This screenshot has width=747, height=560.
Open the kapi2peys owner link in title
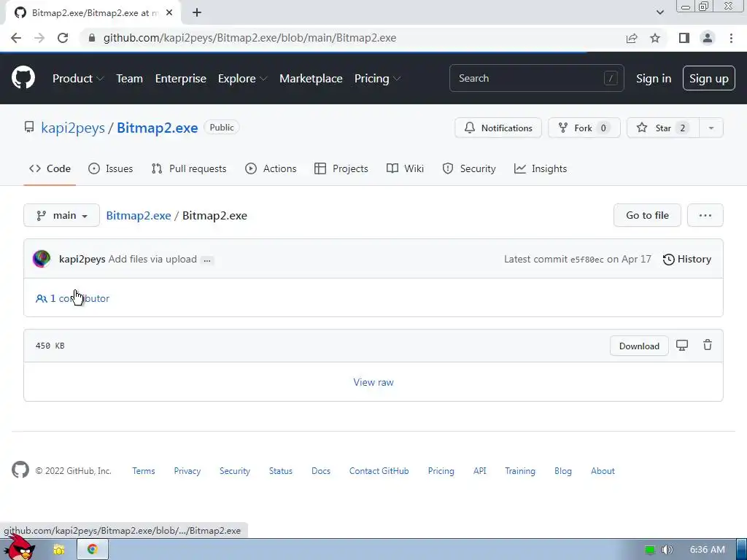tap(73, 128)
